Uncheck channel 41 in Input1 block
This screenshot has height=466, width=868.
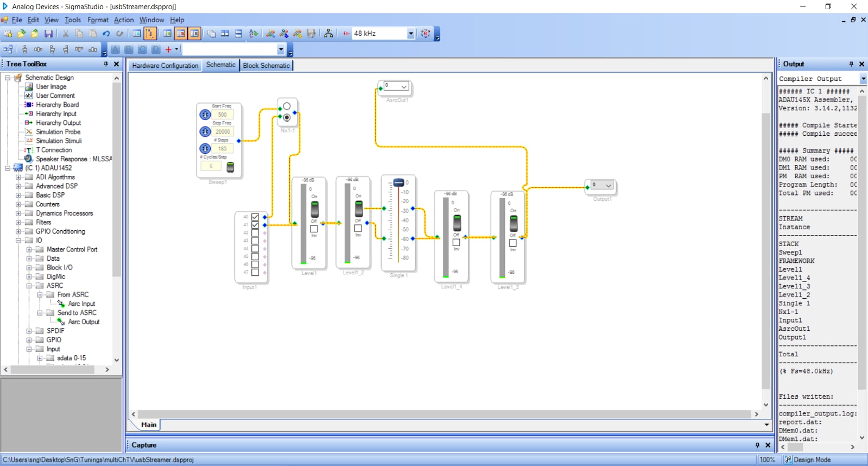tap(255, 225)
